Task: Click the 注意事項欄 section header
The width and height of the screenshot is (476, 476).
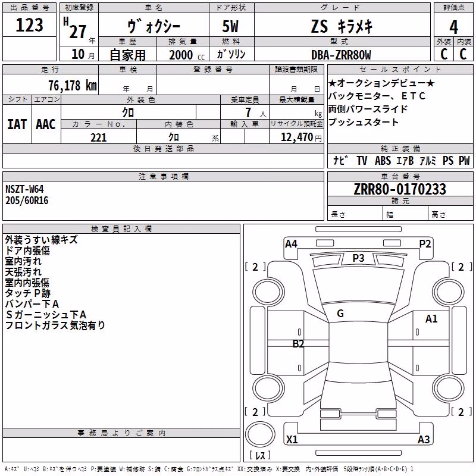Action: [x=163, y=176]
